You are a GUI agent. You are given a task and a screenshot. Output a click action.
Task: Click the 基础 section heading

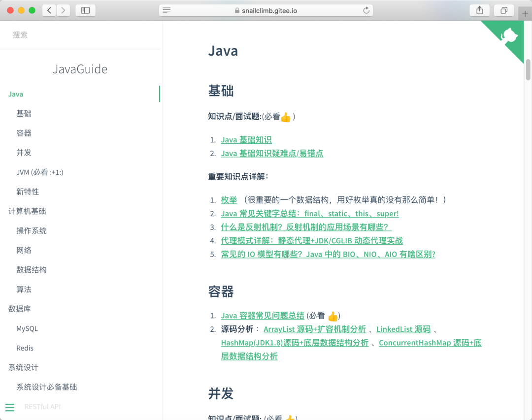pos(221,91)
